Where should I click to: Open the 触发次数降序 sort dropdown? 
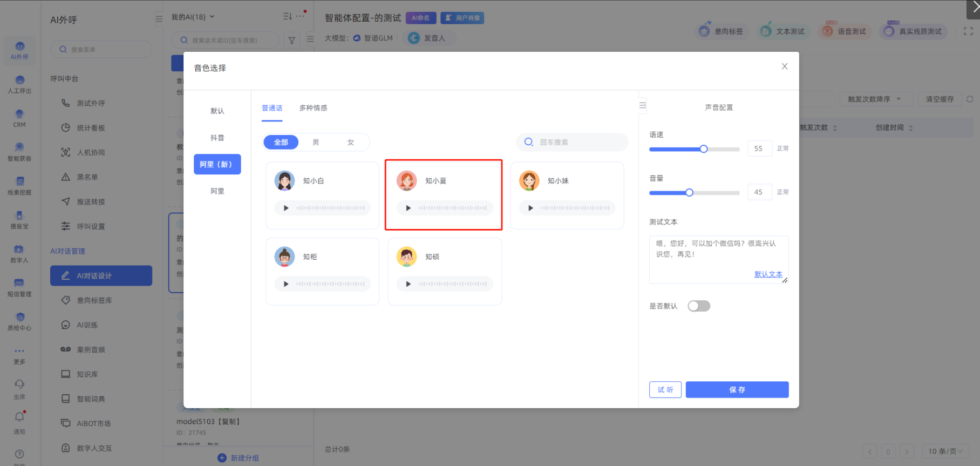pyautogui.click(x=874, y=99)
